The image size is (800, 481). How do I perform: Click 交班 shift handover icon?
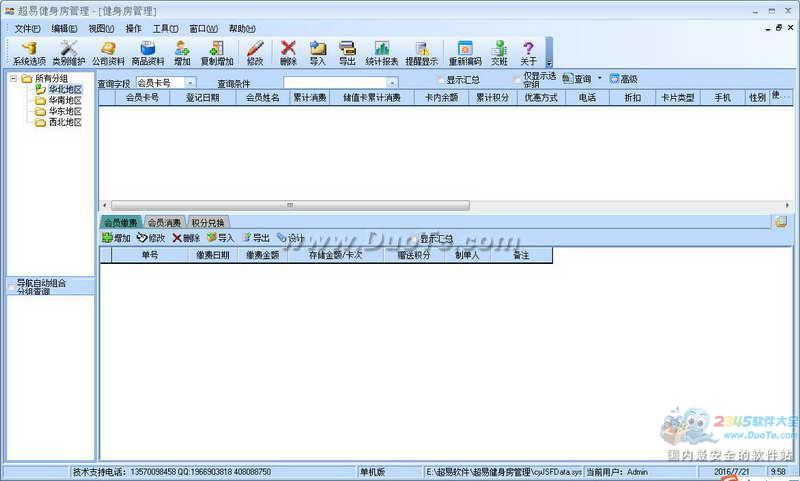[499, 53]
